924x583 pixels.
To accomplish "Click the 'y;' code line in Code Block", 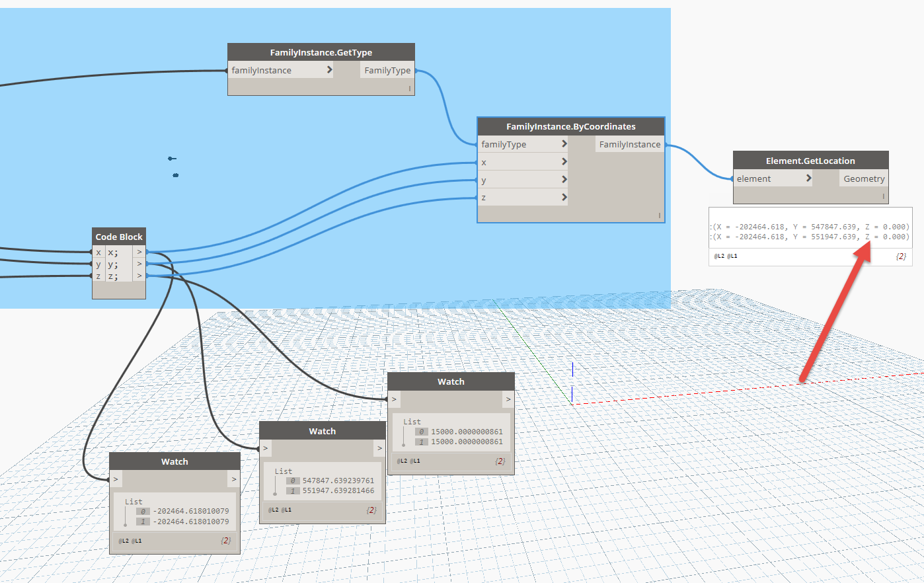I will [x=113, y=264].
